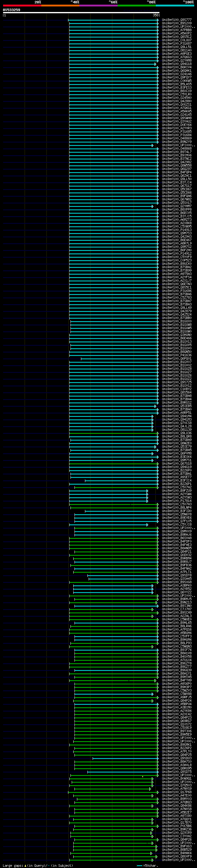Click label UniRef100_C5YLR0
Screen dimensions: 197x868
pos(177,94)
